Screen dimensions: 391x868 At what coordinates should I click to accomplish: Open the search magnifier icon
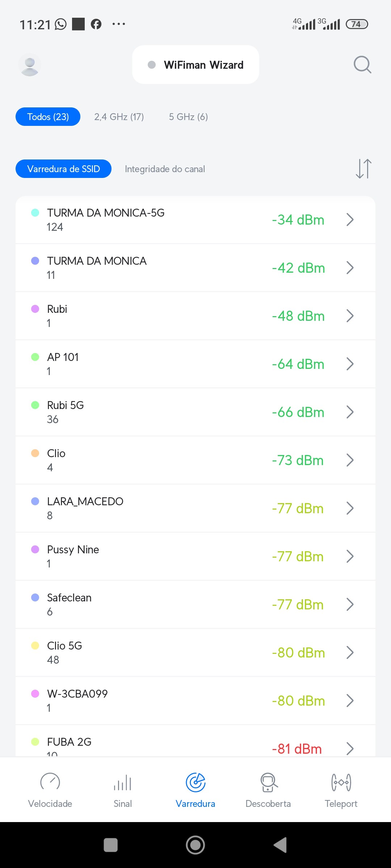coord(362,65)
